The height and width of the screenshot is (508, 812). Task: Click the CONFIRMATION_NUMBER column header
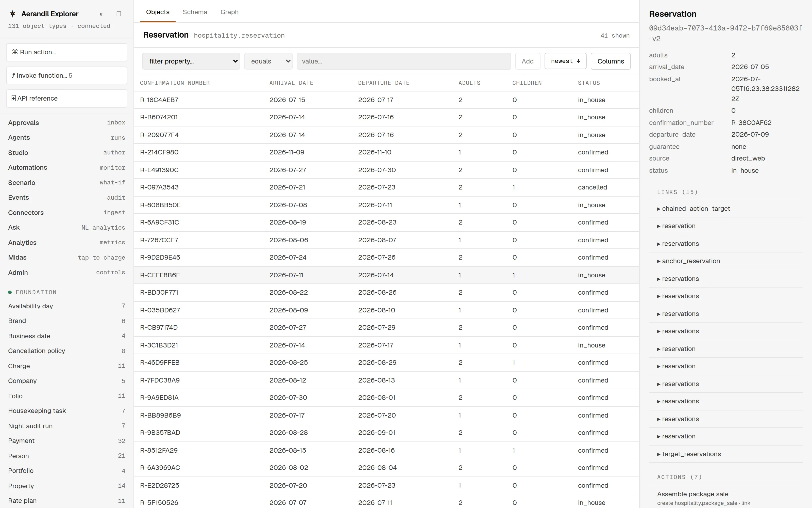tap(175, 83)
